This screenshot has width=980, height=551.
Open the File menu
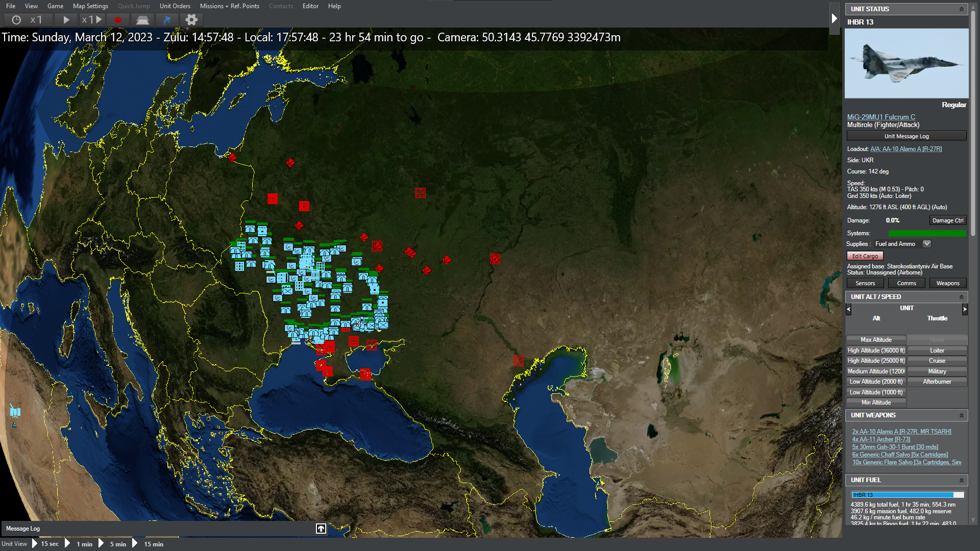[x=11, y=6]
